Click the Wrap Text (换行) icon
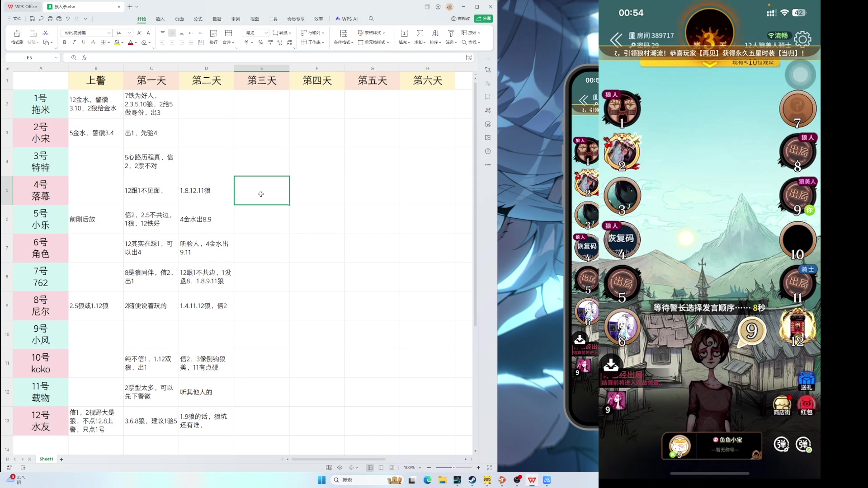The height and width of the screenshot is (488, 868). 214,34
